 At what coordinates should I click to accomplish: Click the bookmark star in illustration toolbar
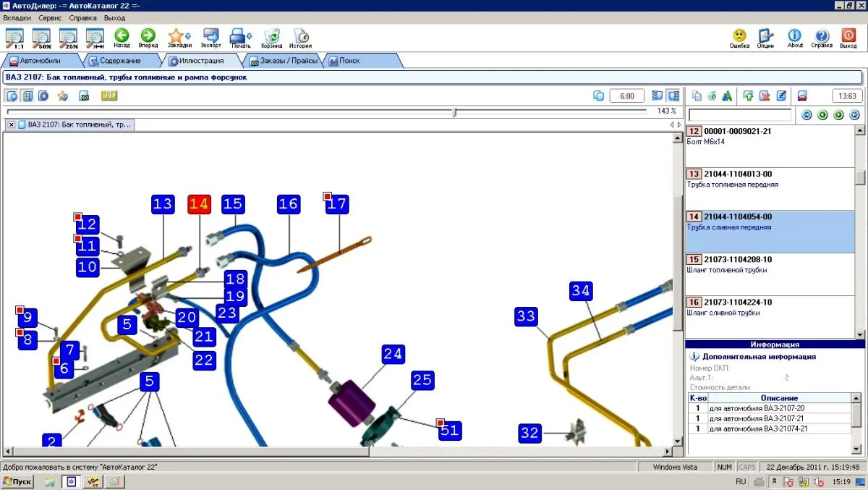[x=63, y=96]
